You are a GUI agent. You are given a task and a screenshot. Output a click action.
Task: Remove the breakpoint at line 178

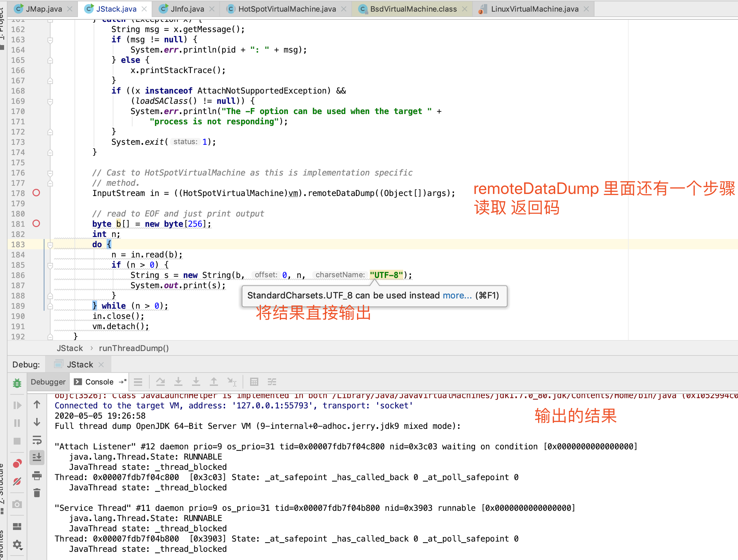[x=36, y=193]
